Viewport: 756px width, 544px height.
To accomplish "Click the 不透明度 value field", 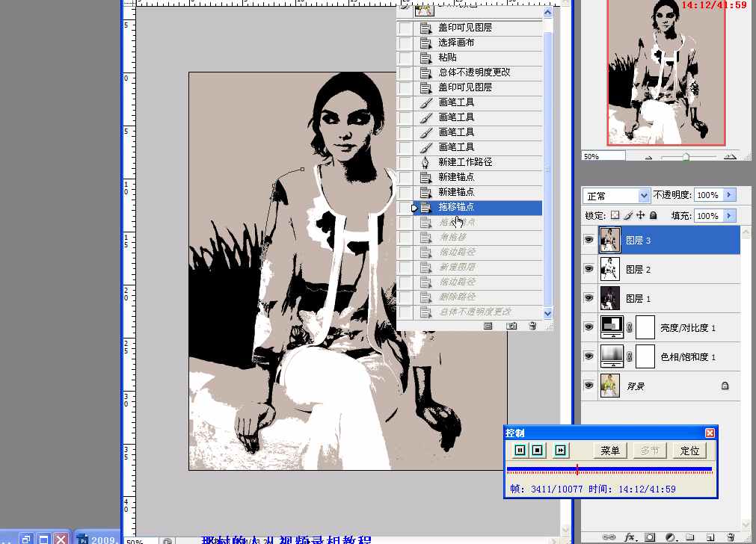I will click(708, 195).
